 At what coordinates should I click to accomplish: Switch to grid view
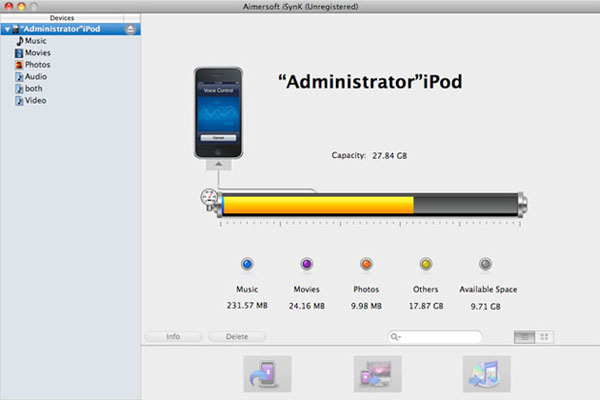click(x=544, y=337)
